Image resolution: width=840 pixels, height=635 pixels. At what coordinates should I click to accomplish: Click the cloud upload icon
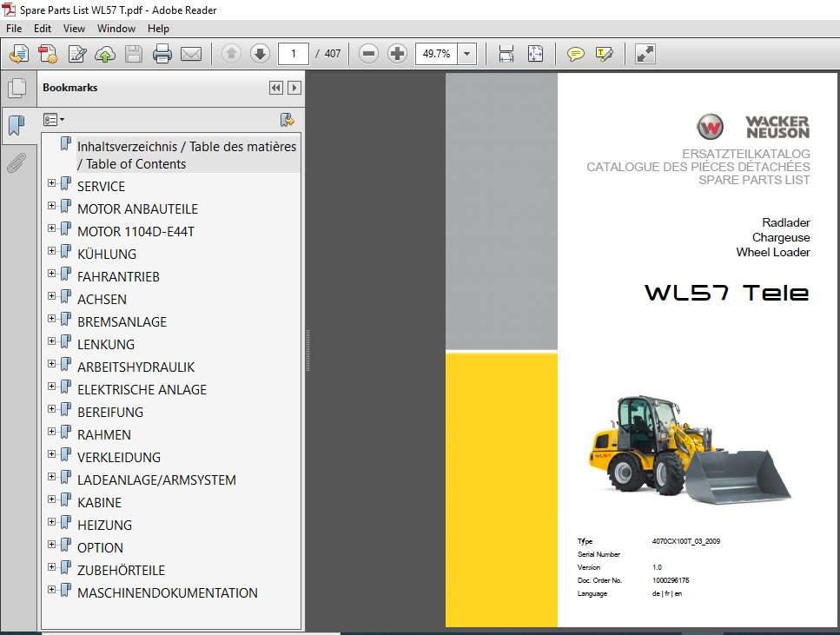[105, 54]
